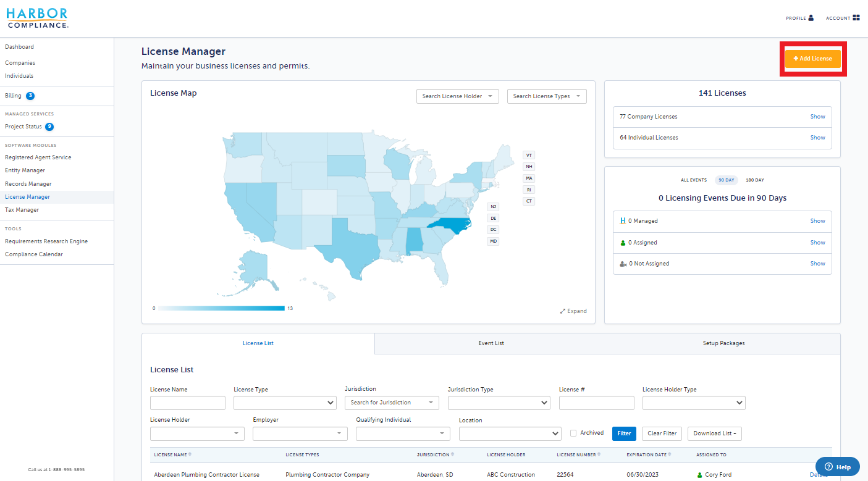Show the Not Assigned events

click(x=818, y=264)
